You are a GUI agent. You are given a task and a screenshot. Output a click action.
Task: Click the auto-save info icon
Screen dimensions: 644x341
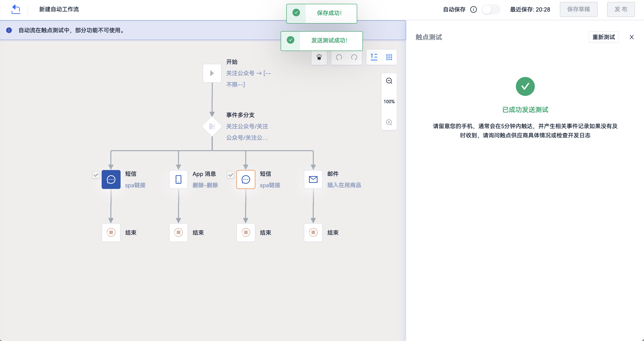tap(473, 9)
